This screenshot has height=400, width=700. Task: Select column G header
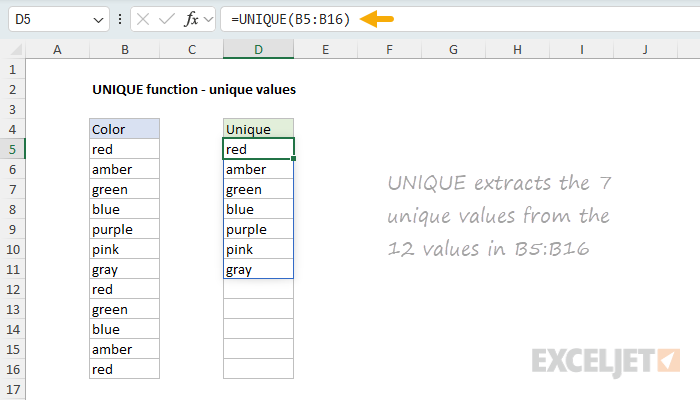(x=453, y=50)
